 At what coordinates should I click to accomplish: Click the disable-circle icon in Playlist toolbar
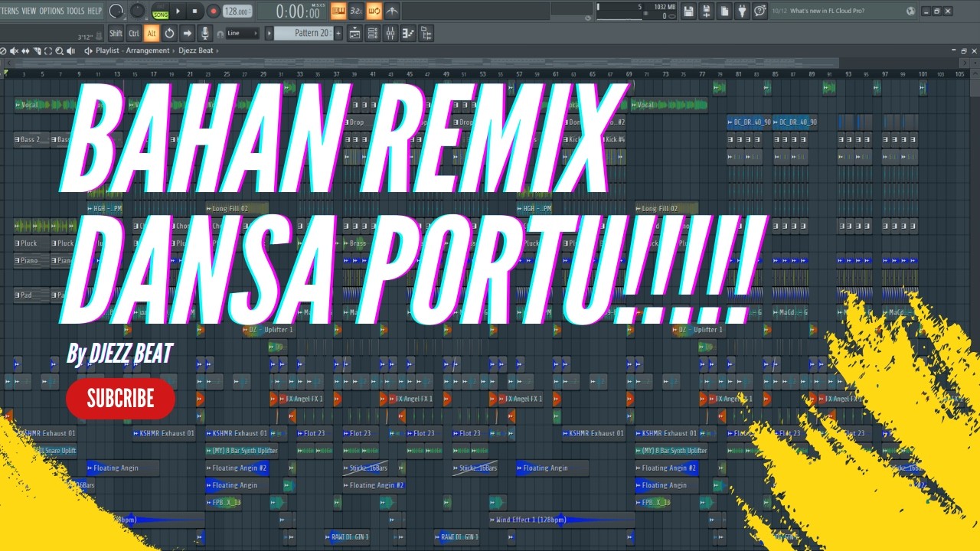pos(3,51)
